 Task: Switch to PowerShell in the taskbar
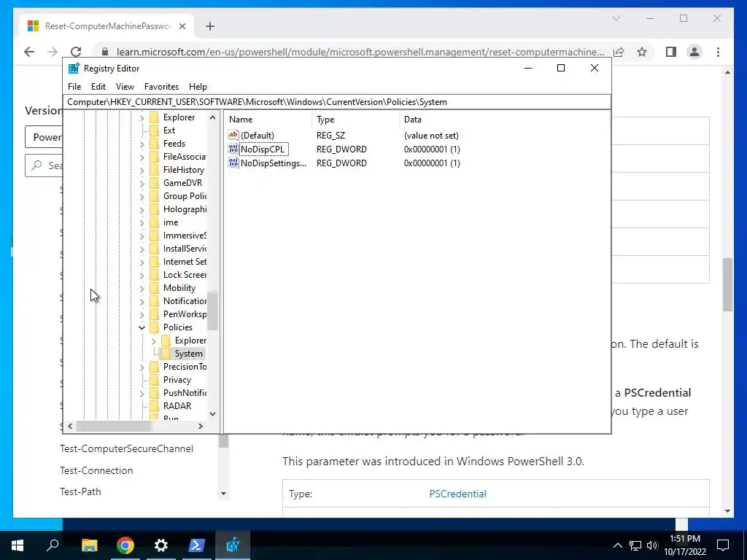[197, 545]
